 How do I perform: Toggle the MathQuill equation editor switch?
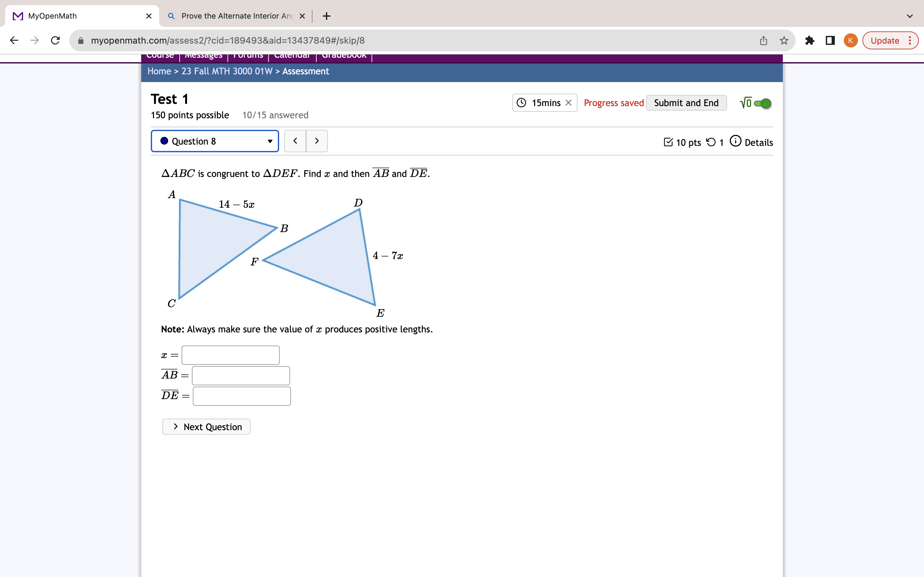(763, 103)
